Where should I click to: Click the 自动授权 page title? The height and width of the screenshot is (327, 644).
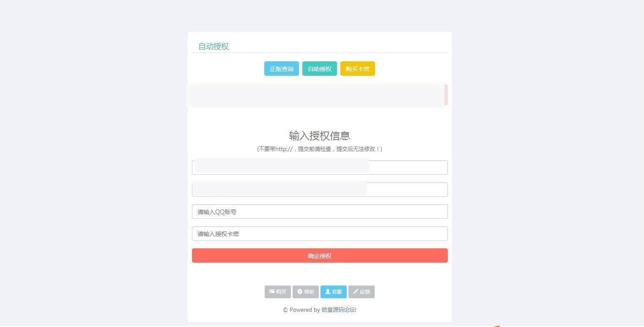(x=213, y=47)
